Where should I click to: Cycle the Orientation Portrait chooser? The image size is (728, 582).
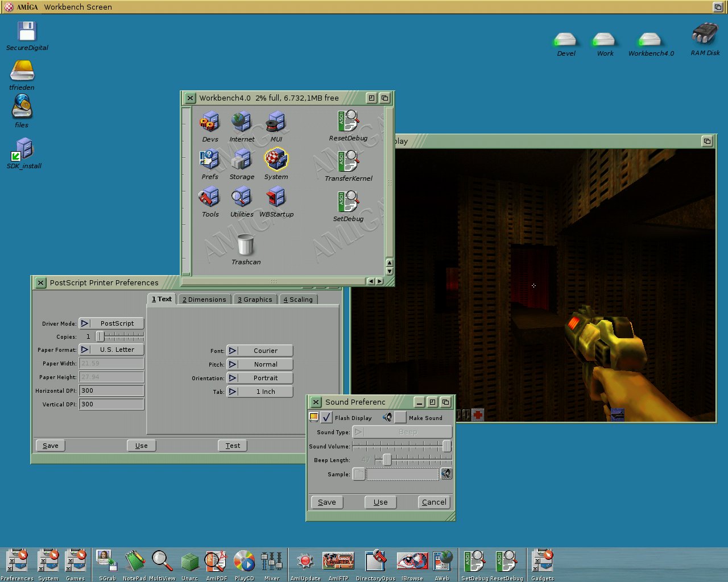click(260, 378)
